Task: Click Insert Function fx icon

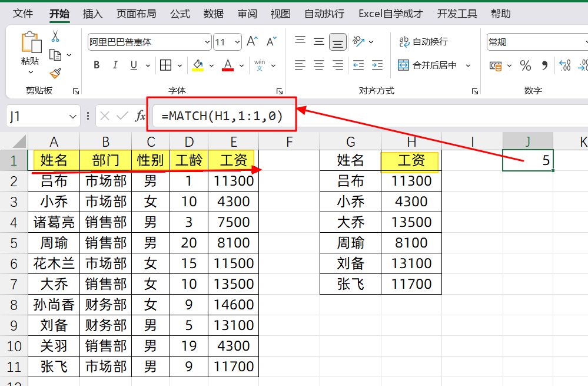Action: pyautogui.click(x=140, y=116)
